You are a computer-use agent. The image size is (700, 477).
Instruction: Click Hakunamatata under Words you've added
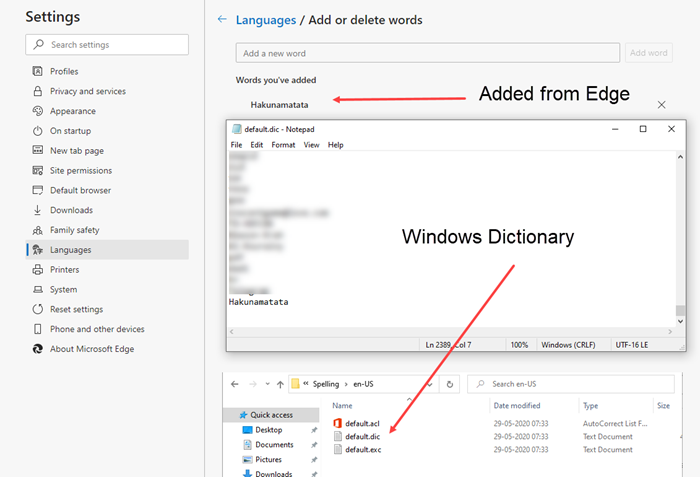[x=279, y=105]
